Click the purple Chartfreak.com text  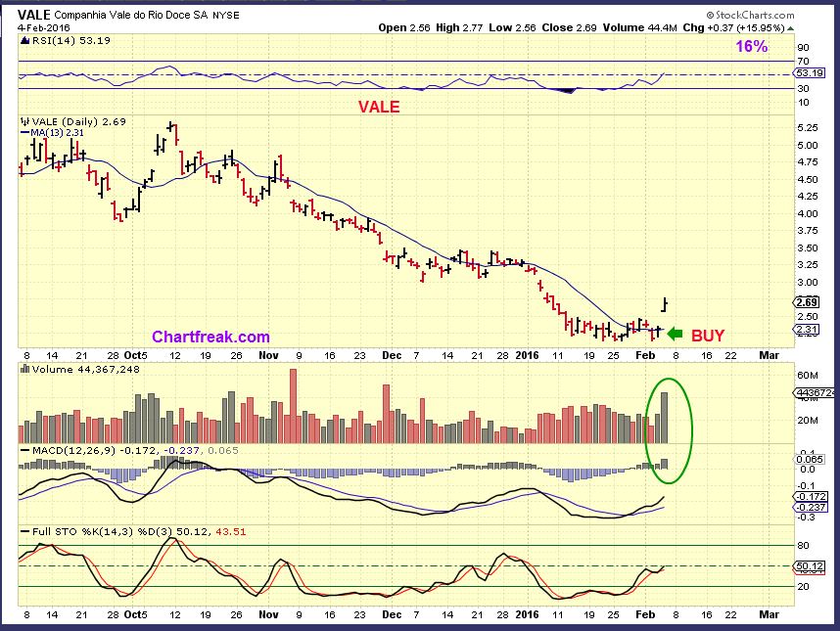pyautogui.click(x=210, y=337)
